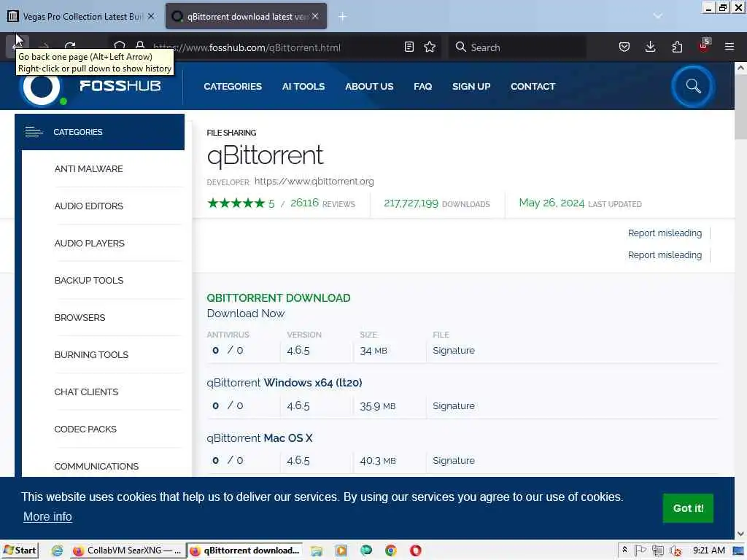Open the COMMUNICATIONS category
This screenshot has height=560, width=747.
96,466
